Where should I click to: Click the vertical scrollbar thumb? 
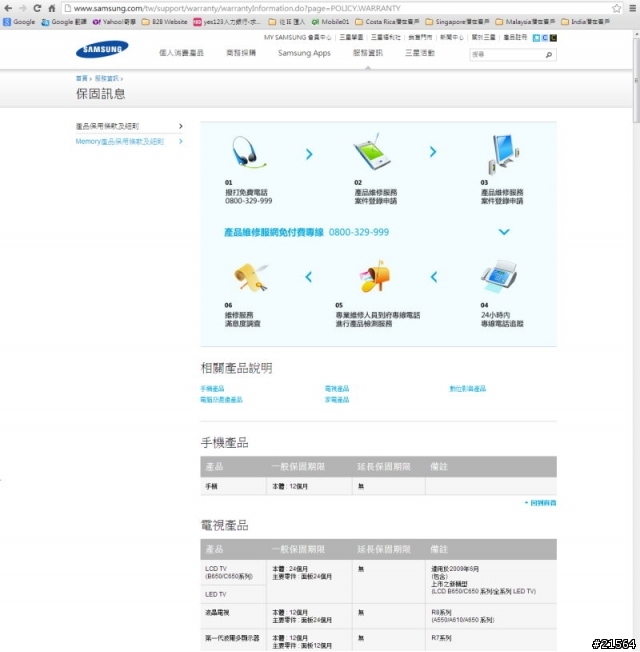point(636,80)
